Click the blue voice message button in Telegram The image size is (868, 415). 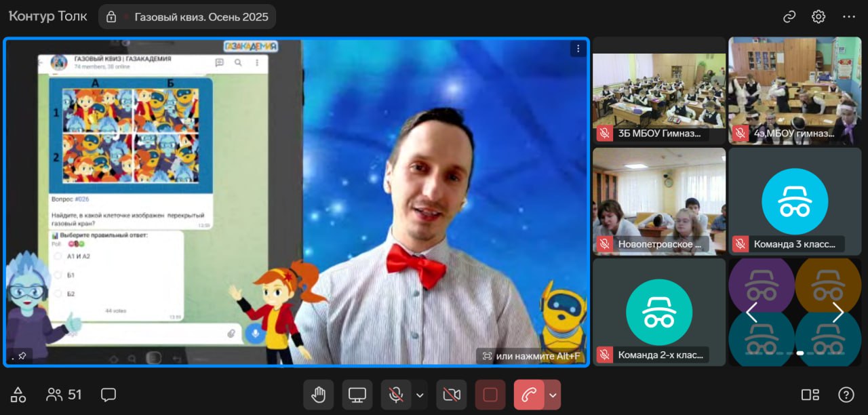click(256, 332)
